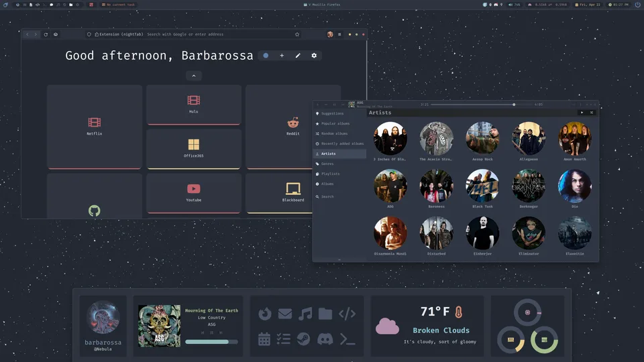Open the Disarmonia Mundi artist thumbnail
This screenshot has height=362, width=644.
(x=390, y=233)
